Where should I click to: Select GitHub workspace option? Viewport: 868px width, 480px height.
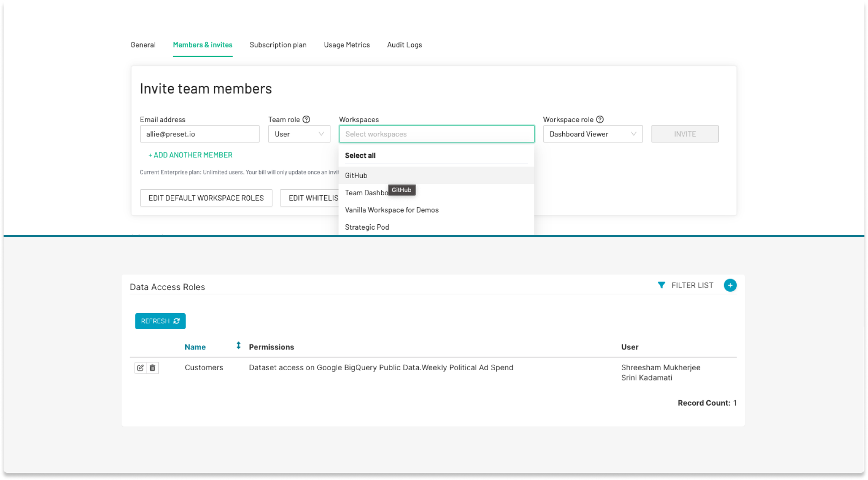tap(356, 175)
